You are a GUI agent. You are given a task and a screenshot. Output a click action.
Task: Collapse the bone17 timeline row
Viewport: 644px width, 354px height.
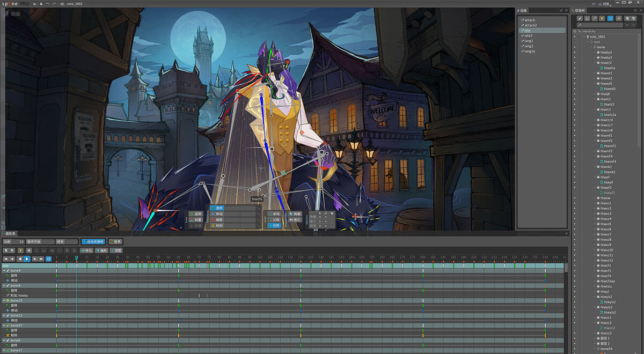click(x=4, y=350)
